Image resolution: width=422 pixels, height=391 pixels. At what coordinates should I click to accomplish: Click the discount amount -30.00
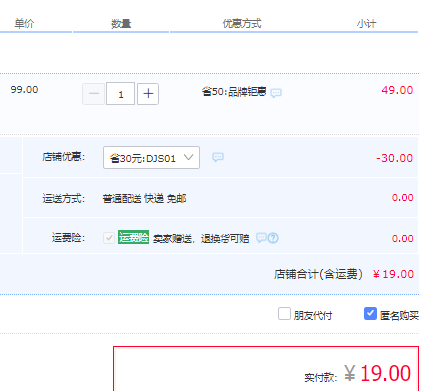(x=395, y=158)
